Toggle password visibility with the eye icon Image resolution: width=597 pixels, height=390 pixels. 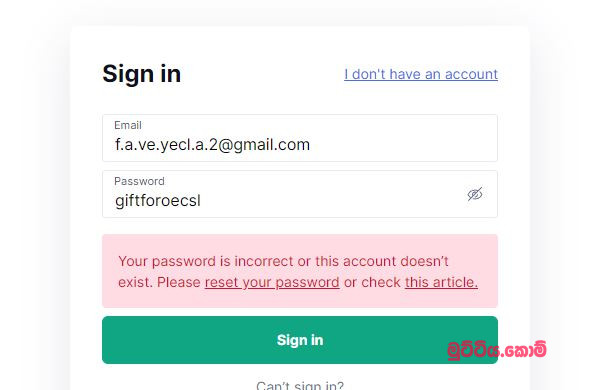475,194
